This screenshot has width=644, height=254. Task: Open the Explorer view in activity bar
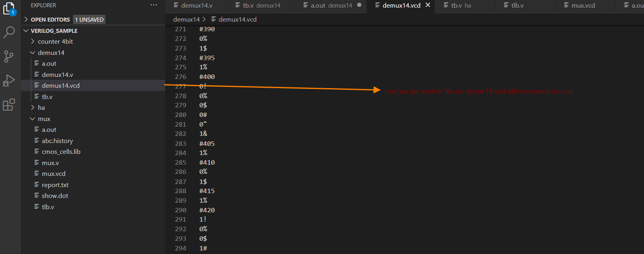[9, 9]
